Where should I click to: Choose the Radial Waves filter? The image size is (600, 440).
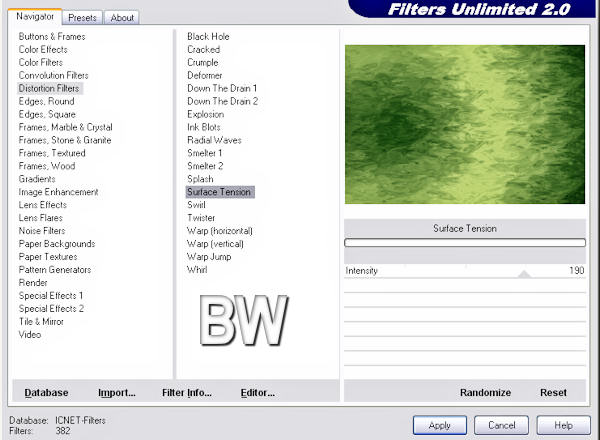(x=214, y=141)
